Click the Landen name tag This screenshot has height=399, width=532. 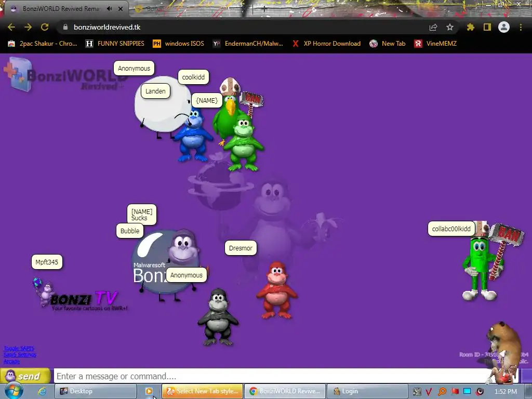click(x=155, y=91)
